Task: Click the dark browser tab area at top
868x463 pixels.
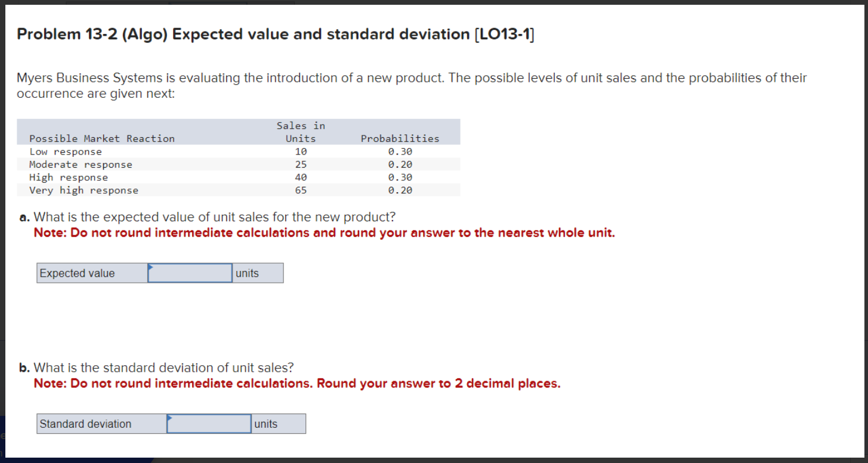Action: click(418, 4)
